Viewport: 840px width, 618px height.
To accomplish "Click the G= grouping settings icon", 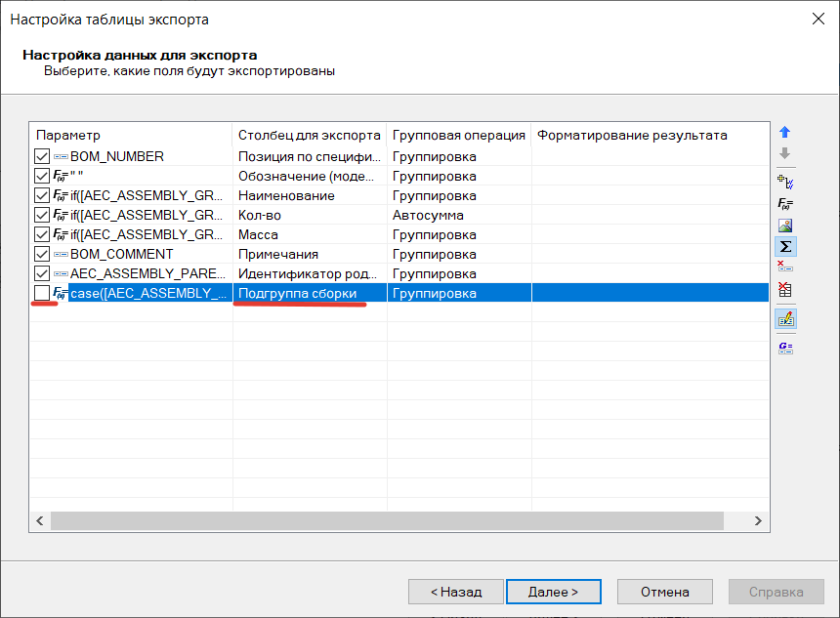I will [x=784, y=348].
